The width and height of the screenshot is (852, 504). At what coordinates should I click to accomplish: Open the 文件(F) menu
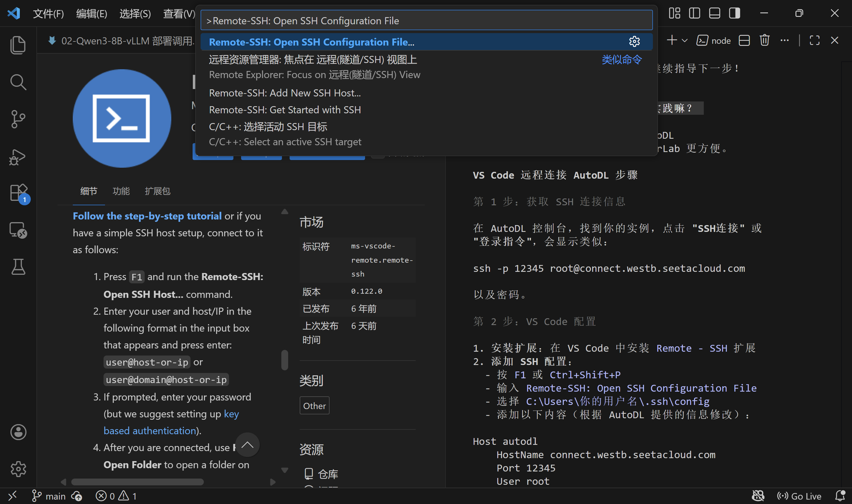point(48,14)
